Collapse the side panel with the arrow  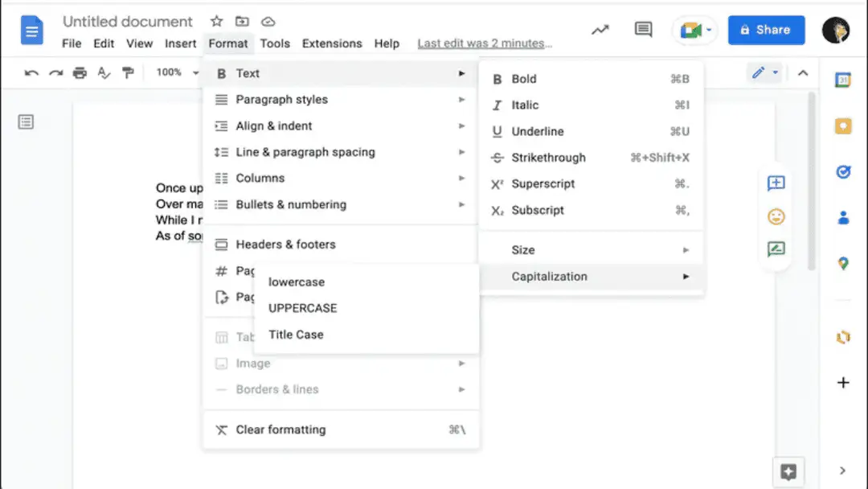coord(842,471)
